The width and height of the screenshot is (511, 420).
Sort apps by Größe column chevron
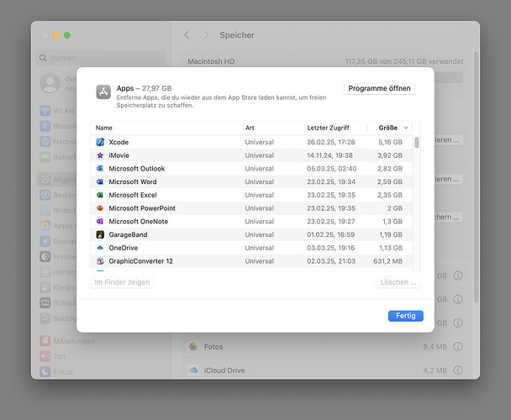click(406, 128)
